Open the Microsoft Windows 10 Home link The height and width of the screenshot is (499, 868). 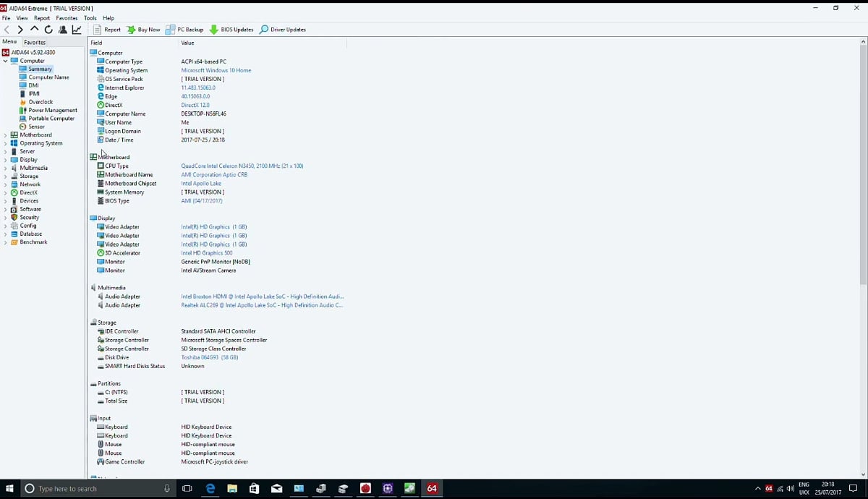(216, 70)
